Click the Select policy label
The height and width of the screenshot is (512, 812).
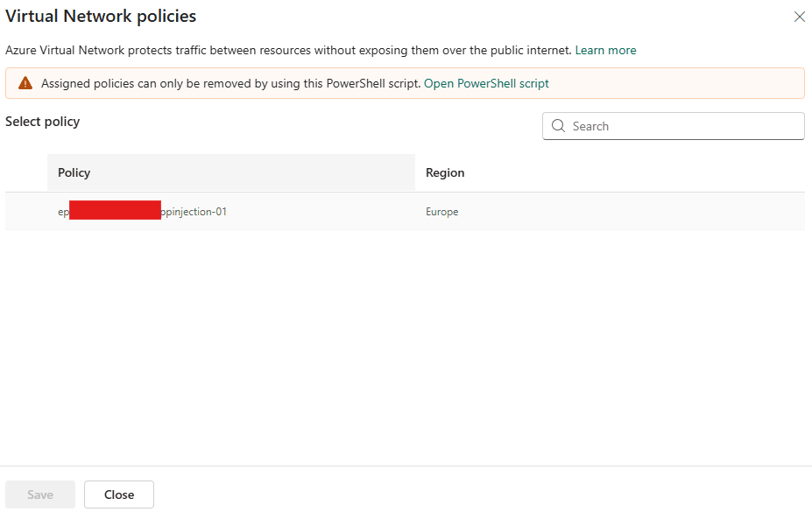(x=43, y=122)
